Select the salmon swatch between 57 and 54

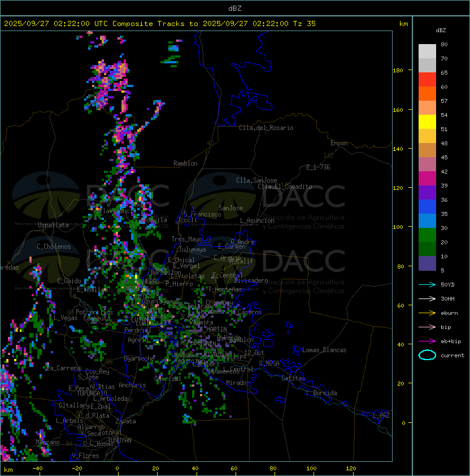tap(427, 108)
